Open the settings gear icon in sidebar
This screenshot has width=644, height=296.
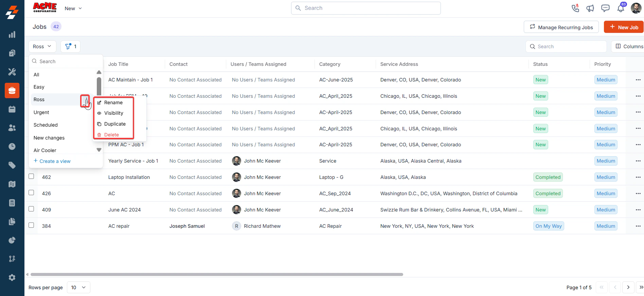coord(12,277)
